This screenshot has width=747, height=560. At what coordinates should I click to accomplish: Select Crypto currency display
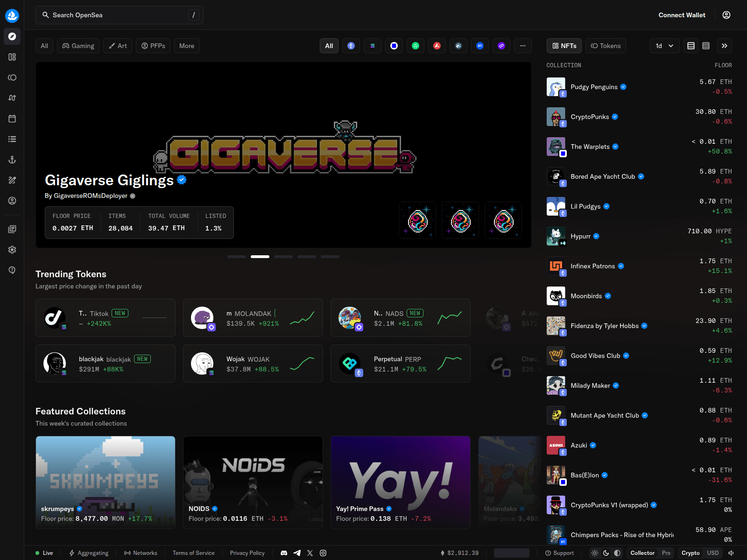click(691, 553)
